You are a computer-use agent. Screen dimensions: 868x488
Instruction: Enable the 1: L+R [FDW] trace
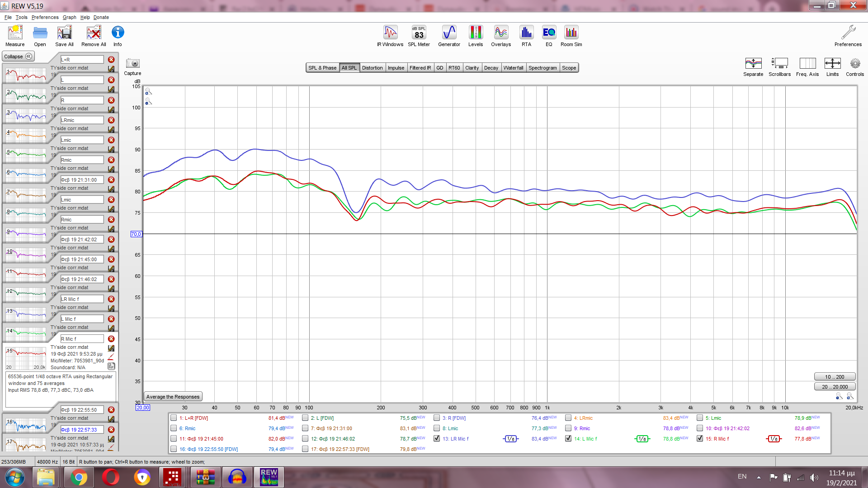pyautogui.click(x=174, y=418)
